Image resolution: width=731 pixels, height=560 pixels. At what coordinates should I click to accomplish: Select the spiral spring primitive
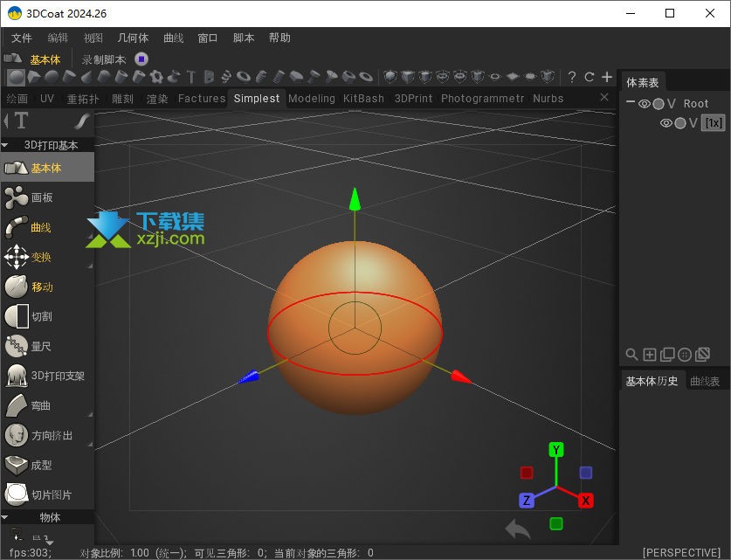[x=226, y=77]
